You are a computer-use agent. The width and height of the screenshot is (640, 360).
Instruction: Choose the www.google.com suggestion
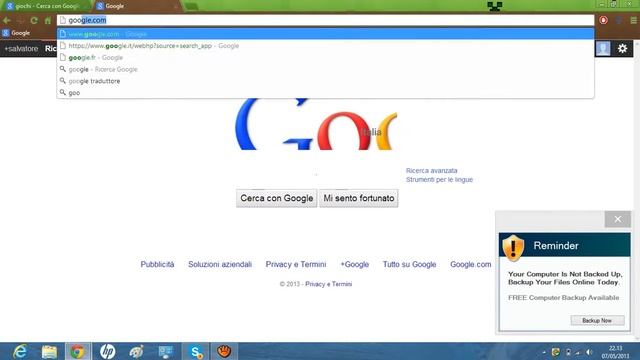[325, 34]
